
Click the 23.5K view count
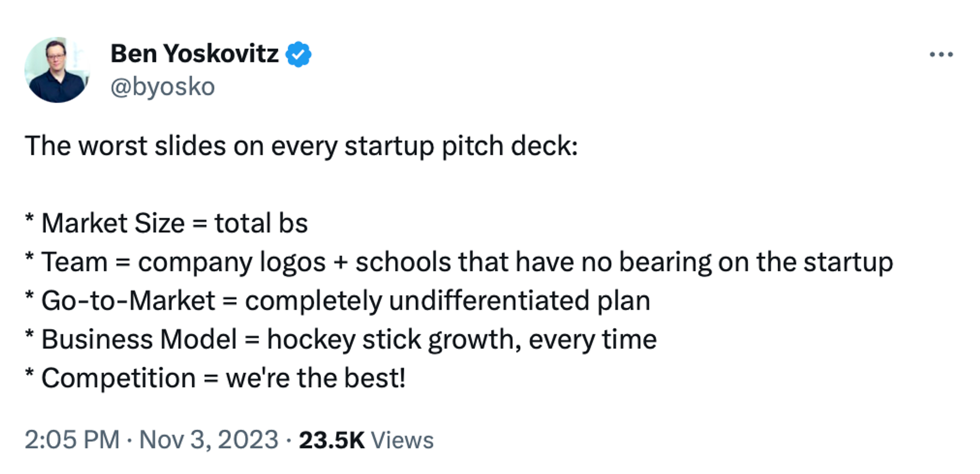point(331,440)
